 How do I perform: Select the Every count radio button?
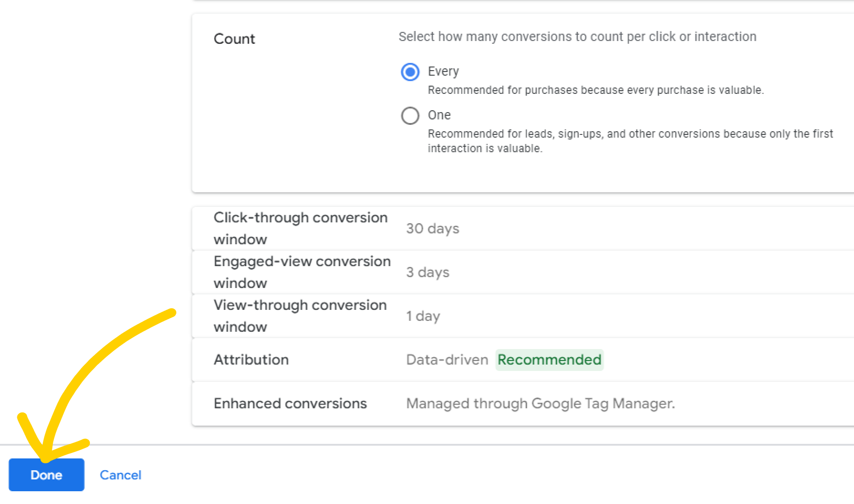(410, 72)
